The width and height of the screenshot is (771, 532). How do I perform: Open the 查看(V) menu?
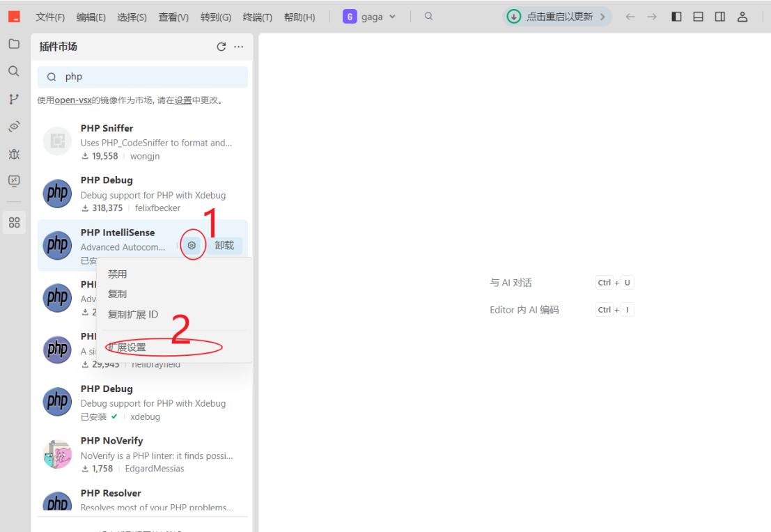(173, 17)
